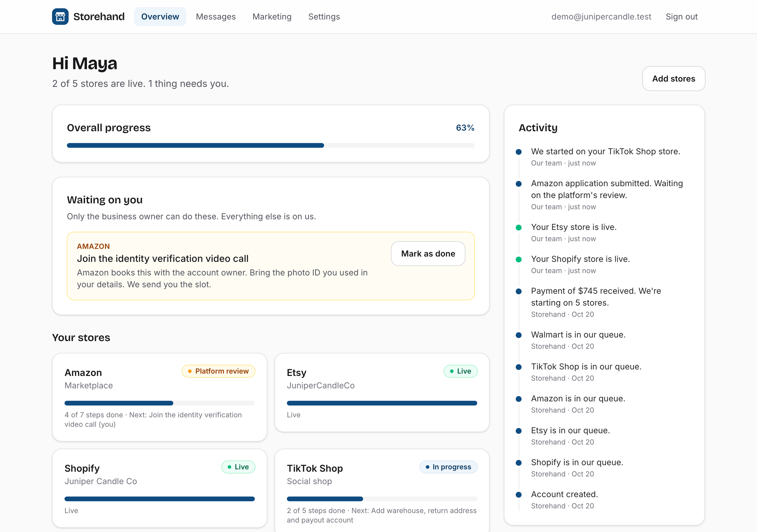Click the 63% progress value
Image resolution: width=757 pixels, height=532 pixels.
pos(465,128)
